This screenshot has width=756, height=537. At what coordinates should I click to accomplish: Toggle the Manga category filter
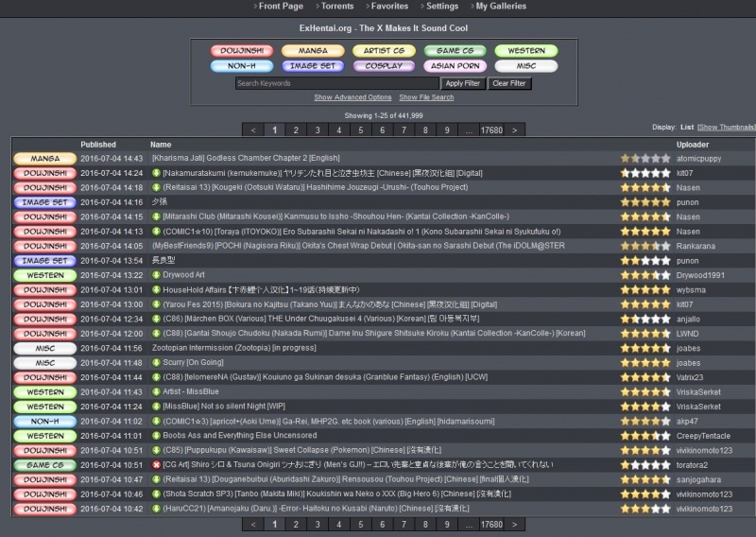tap(313, 51)
